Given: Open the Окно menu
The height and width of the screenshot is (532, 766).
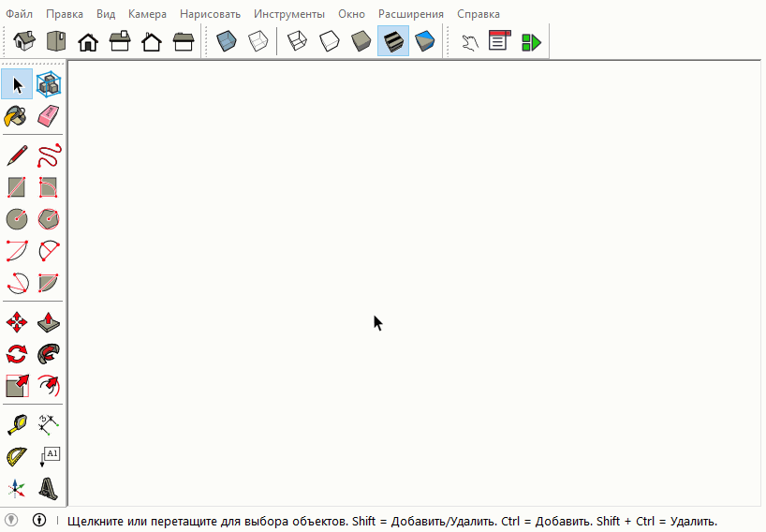Looking at the screenshot, I should (352, 14).
